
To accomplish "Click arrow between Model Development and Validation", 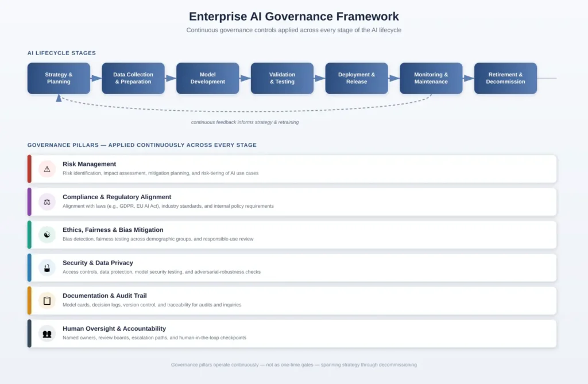I will (245, 78).
